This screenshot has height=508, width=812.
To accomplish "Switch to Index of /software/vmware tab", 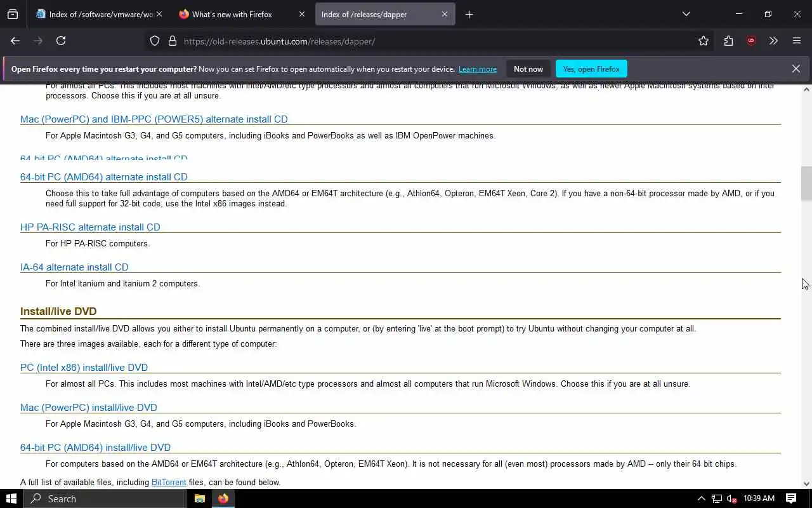I will coord(100,14).
